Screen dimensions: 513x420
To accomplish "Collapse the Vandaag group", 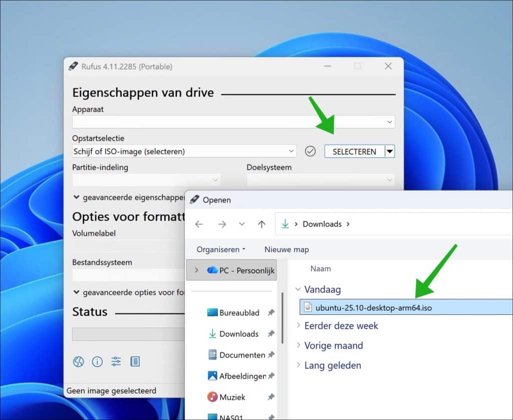I will coord(299,289).
